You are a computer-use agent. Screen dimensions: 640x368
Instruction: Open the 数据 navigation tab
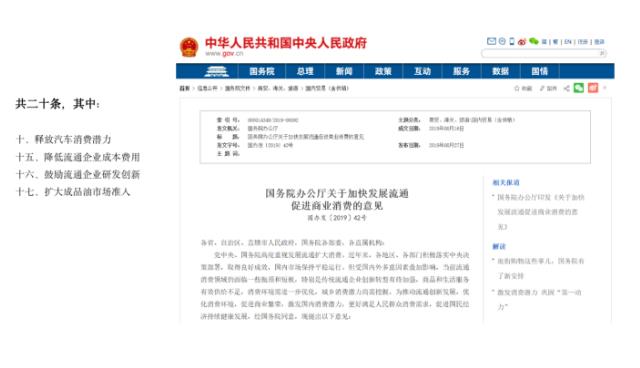coord(500,71)
